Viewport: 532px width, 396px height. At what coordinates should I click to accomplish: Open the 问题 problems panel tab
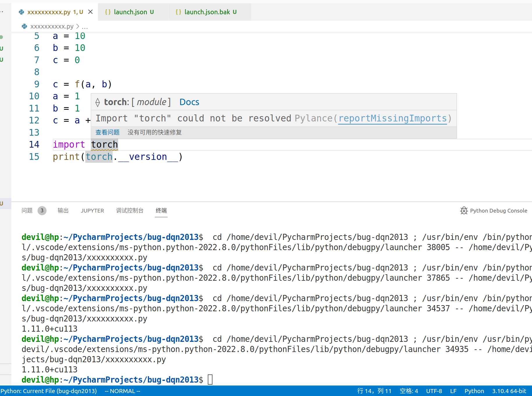coord(27,210)
